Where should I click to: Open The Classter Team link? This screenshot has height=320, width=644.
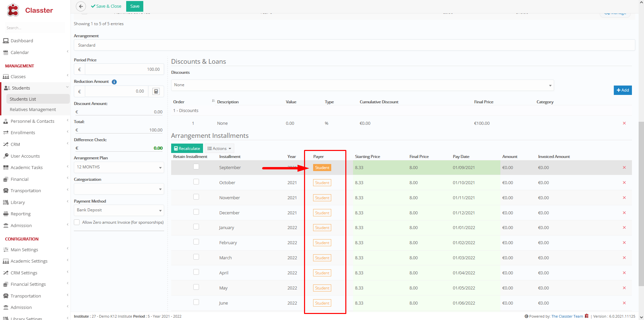click(x=567, y=316)
